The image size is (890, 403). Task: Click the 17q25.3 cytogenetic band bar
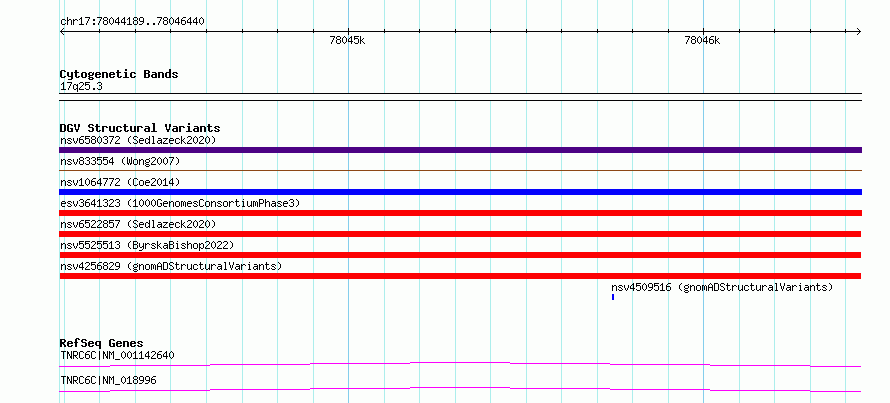(x=460, y=97)
